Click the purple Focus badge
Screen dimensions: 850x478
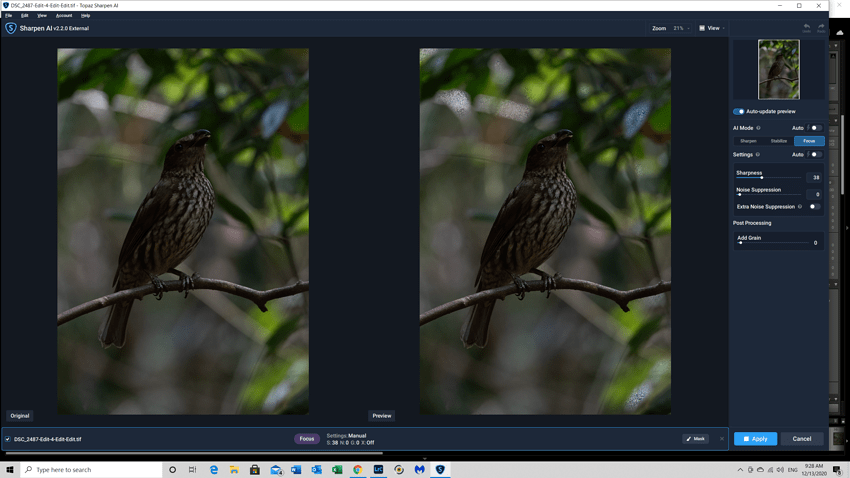click(x=307, y=439)
